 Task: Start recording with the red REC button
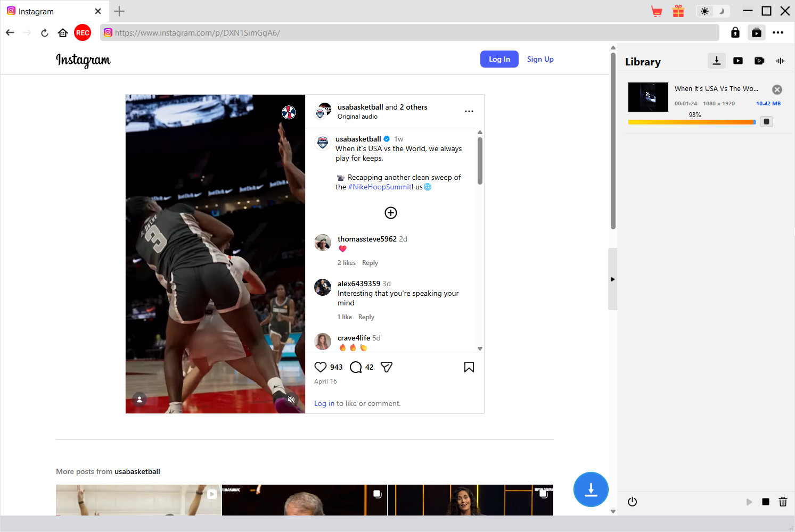pos(83,32)
